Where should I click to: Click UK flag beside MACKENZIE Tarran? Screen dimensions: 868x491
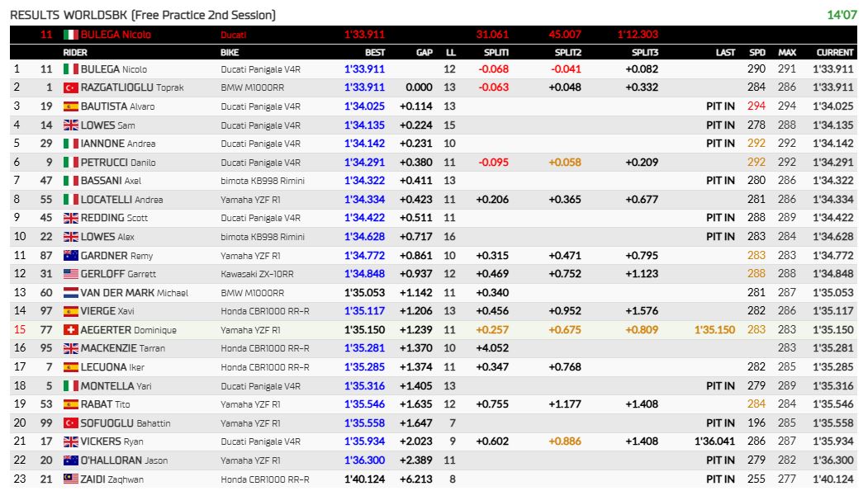point(71,348)
